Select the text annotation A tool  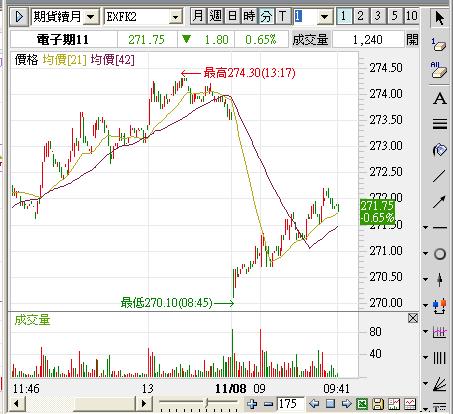pyautogui.click(x=440, y=99)
